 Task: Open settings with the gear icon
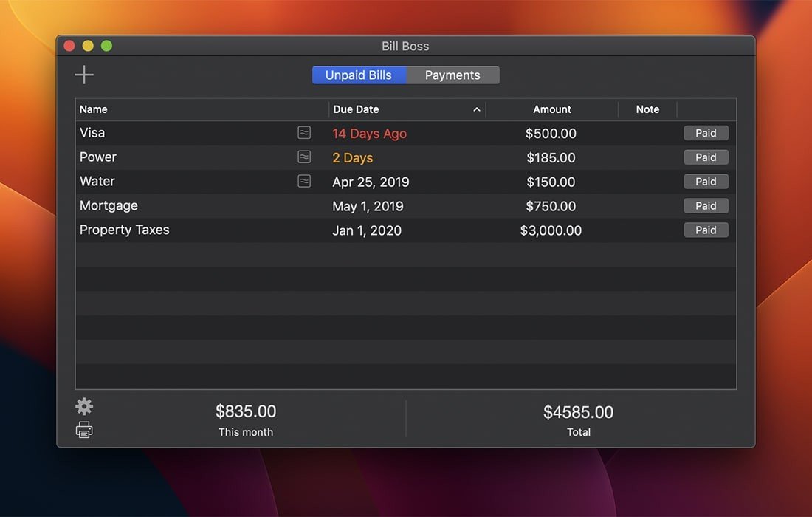(84, 406)
